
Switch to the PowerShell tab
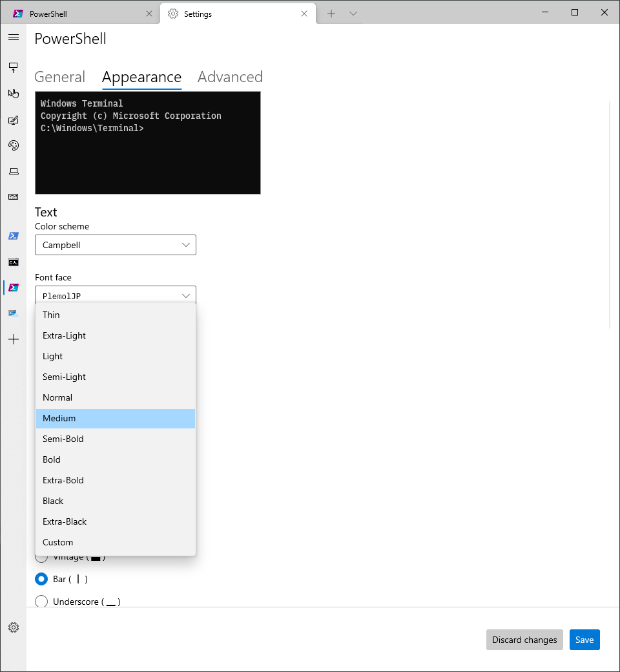pyautogui.click(x=79, y=14)
